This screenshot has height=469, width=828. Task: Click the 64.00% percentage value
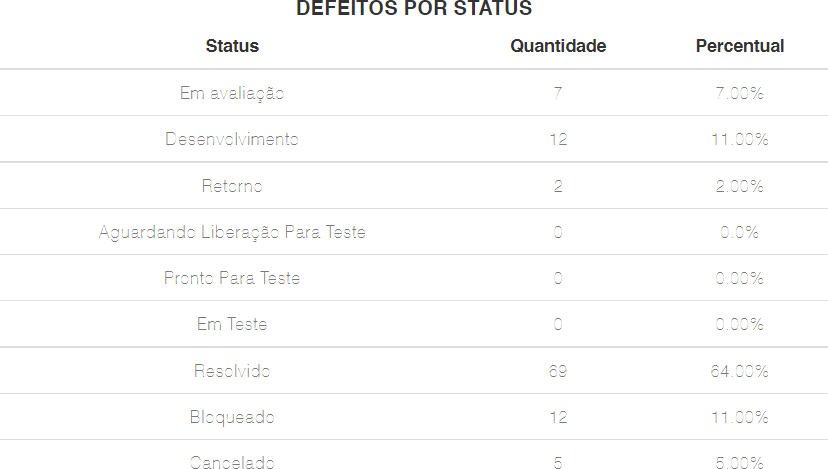(x=740, y=371)
